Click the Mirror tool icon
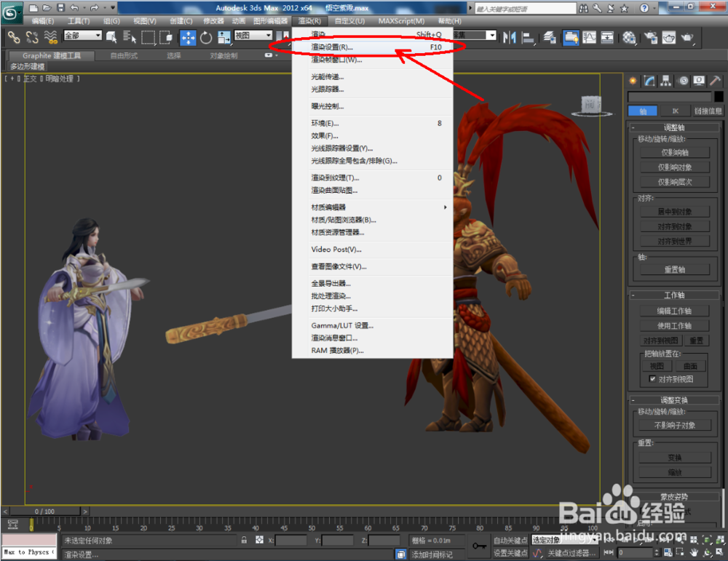 [510, 37]
